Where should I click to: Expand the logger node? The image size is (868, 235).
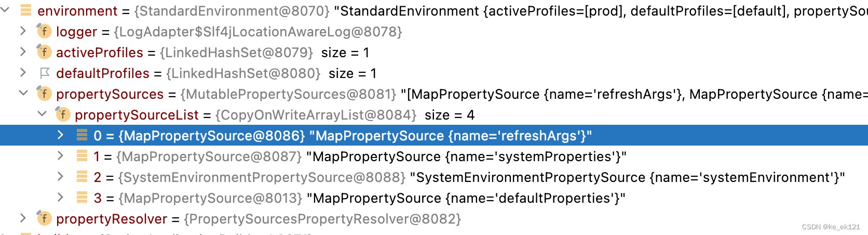coord(23,31)
